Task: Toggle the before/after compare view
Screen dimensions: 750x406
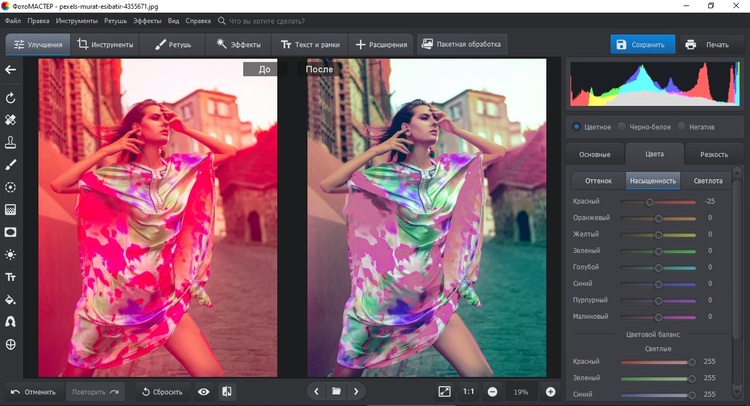Action: [x=227, y=391]
